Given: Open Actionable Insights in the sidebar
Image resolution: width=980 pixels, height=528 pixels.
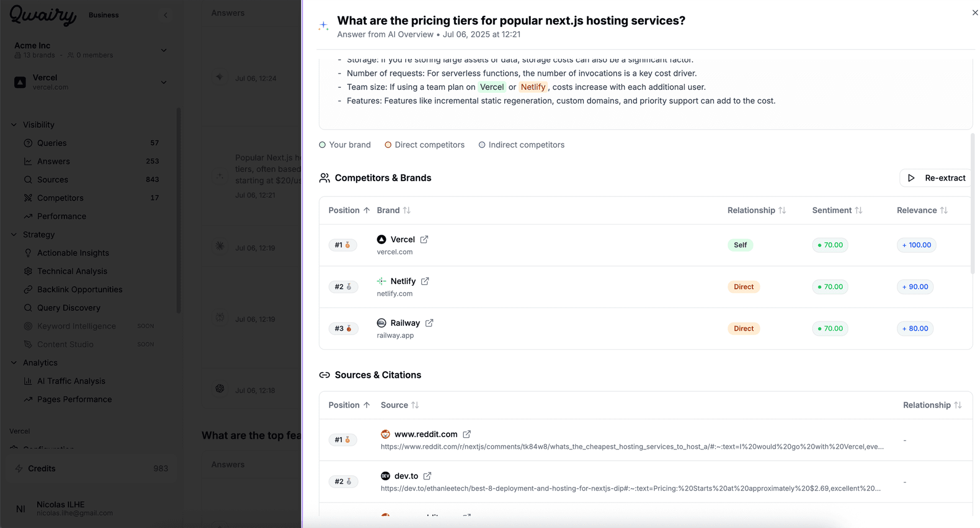Looking at the screenshot, I should point(73,253).
